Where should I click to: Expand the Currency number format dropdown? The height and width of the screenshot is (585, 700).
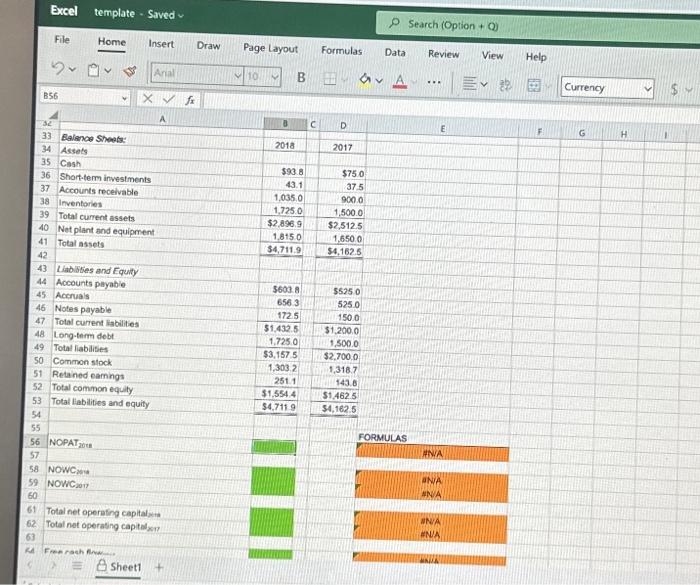(648, 89)
